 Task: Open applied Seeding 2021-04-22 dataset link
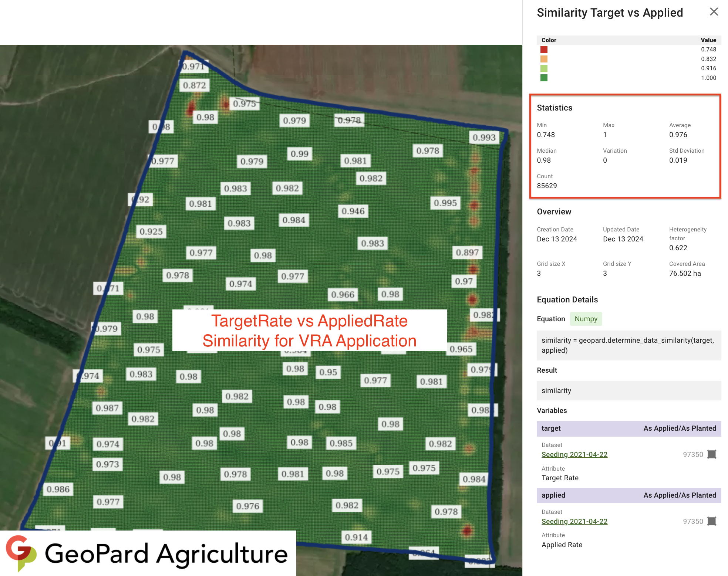tap(574, 521)
